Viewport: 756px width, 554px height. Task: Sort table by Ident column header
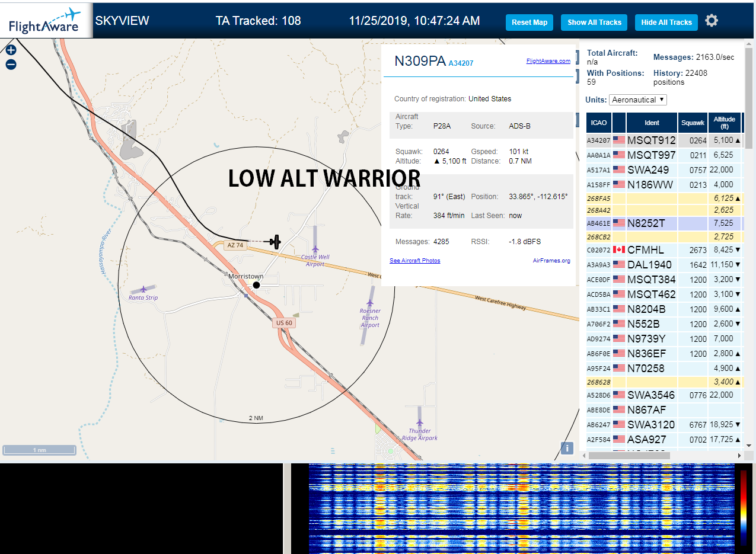coord(652,123)
